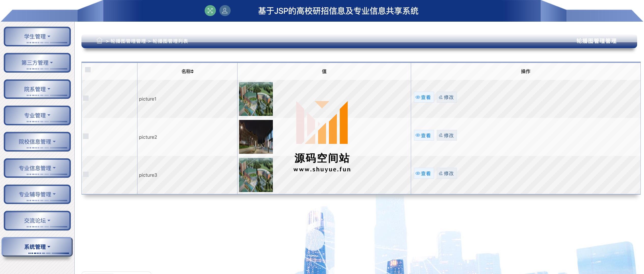
Task: Check the box for picture2 row
Action: (x=86, y=136)
